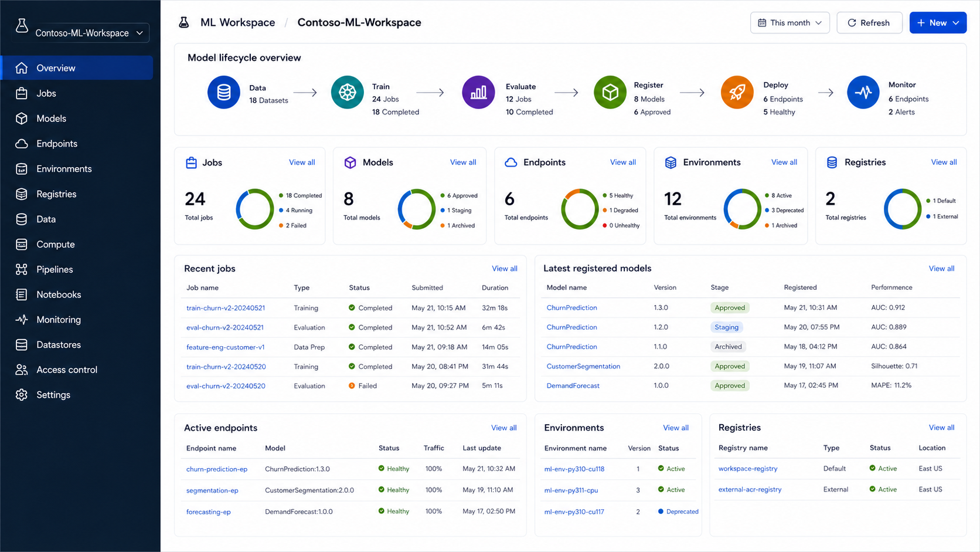Open the Contoso-ML-Workspace selector dropdown

89,33
